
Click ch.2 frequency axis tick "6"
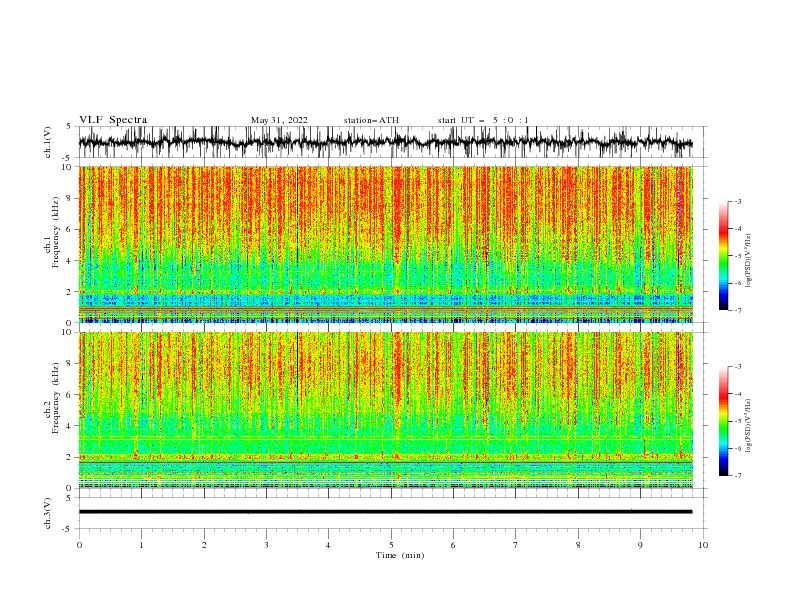click(69, 395)
